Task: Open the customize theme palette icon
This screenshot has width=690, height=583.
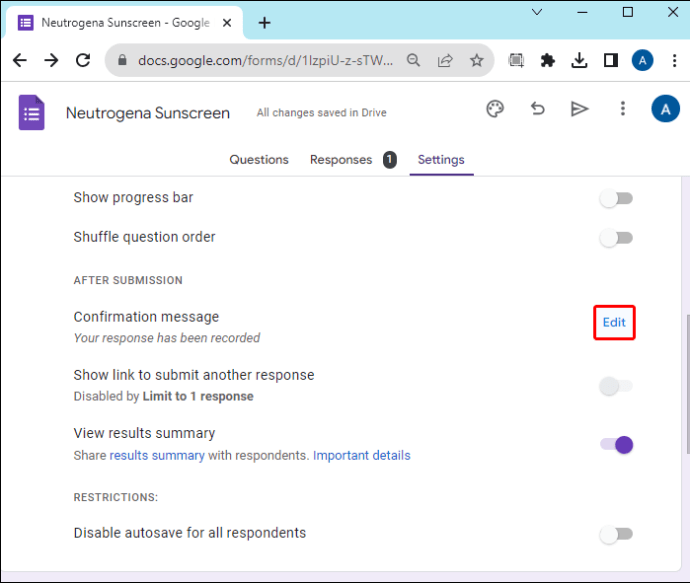Action: pyautogui.click(x=495, y=109)
